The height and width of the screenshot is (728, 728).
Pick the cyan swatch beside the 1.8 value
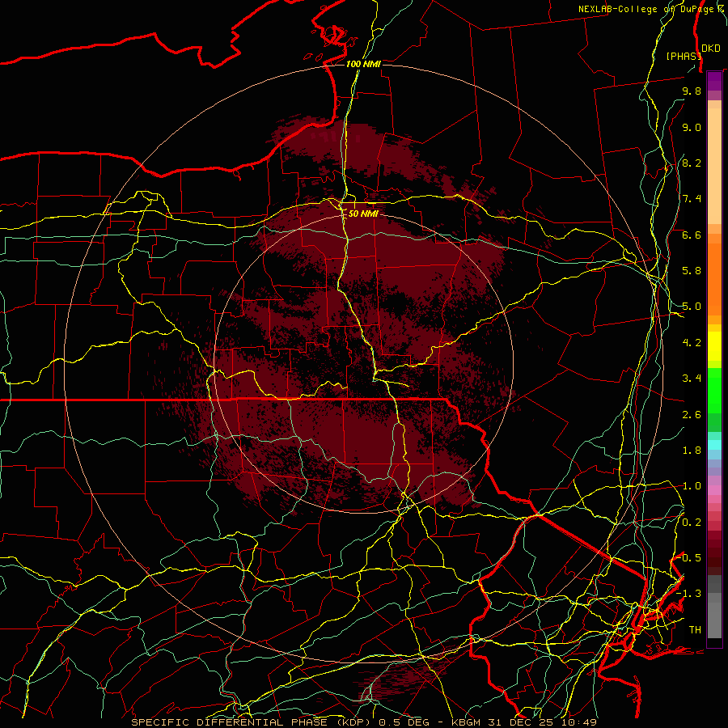tap(714, 445)
